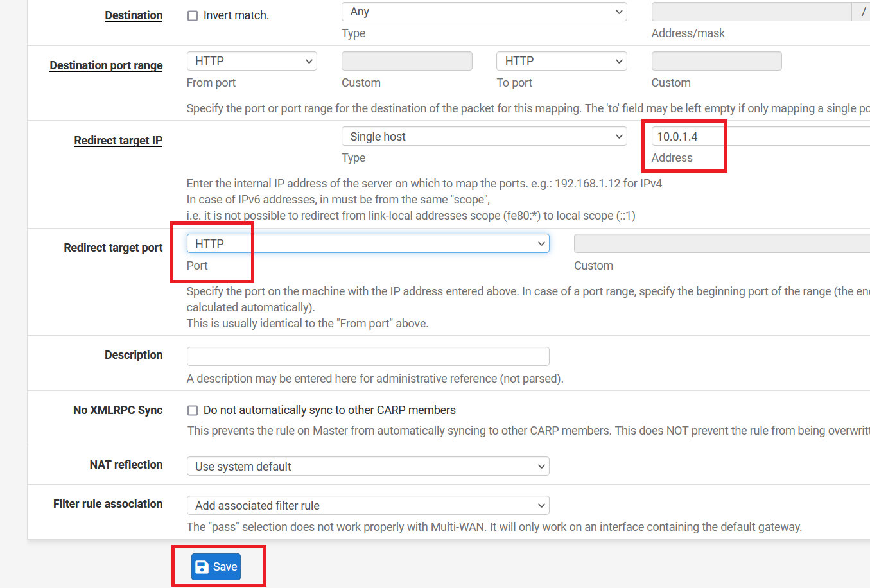Open the From port dropdown

pyautogui.click(x=252, y=61)
